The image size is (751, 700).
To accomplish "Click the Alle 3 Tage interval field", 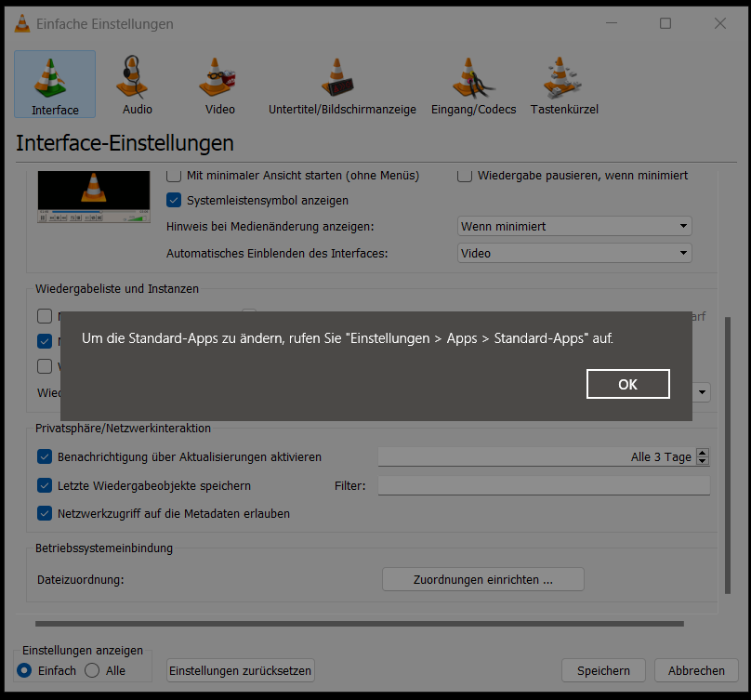I will pos(537,456).
